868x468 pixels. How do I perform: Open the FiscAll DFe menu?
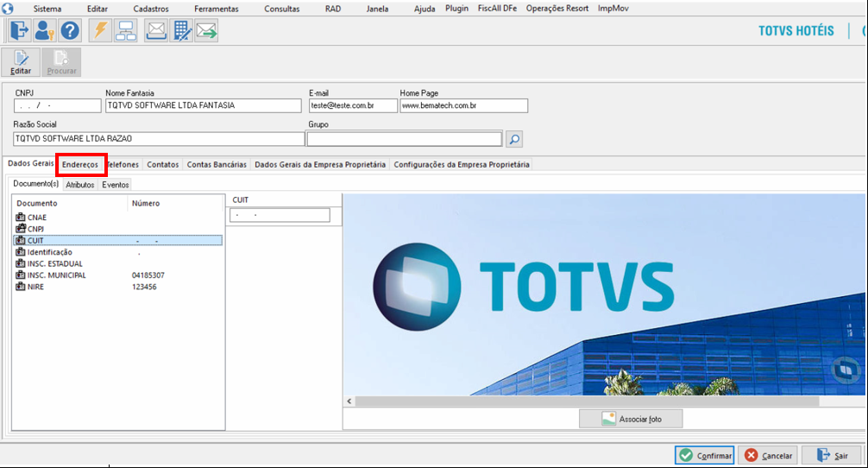(497, 9)
